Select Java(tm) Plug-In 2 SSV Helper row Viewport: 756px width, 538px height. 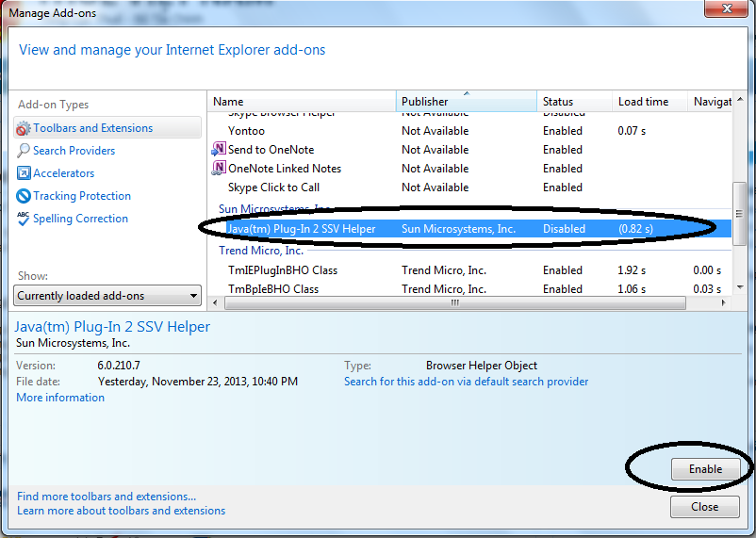click(469, 229)
